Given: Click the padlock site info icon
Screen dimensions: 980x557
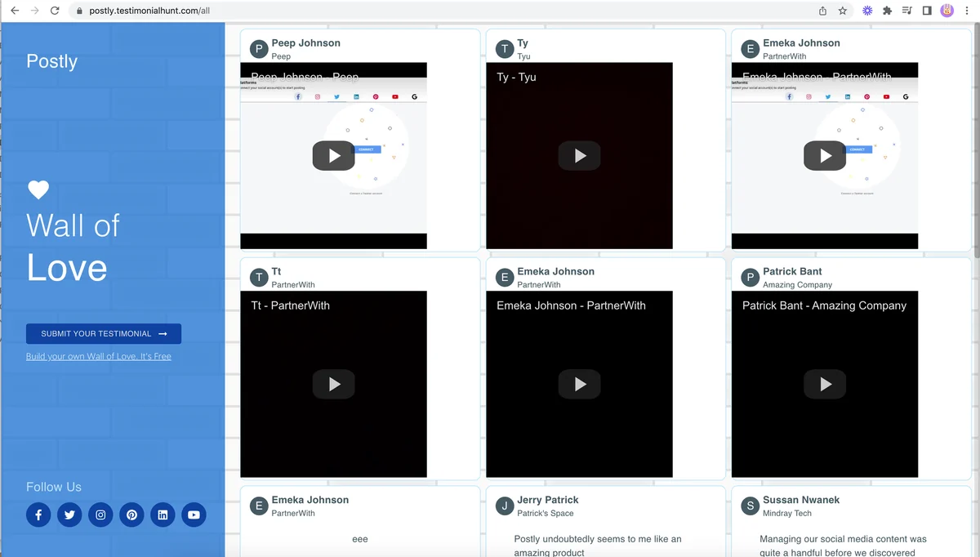Looking at the screenshot, I should [79, 11].
